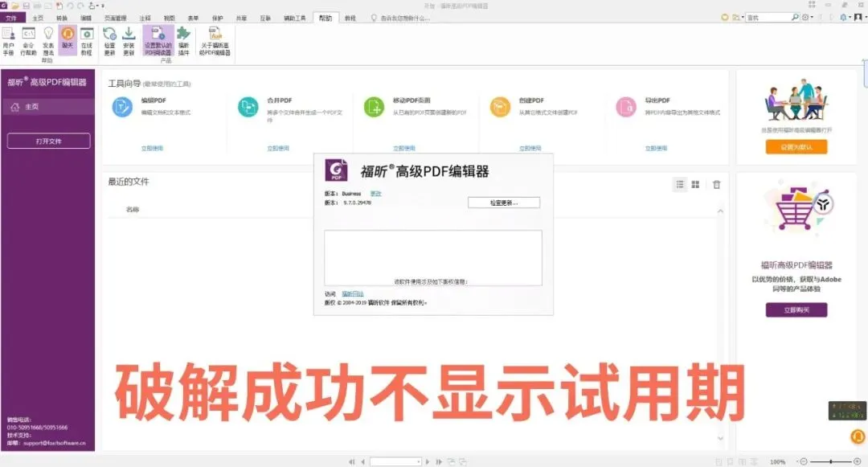Viewport: 868px width, 467px height.
Task: Click the 创建PDF wizard icon
Action: point(500,106)
